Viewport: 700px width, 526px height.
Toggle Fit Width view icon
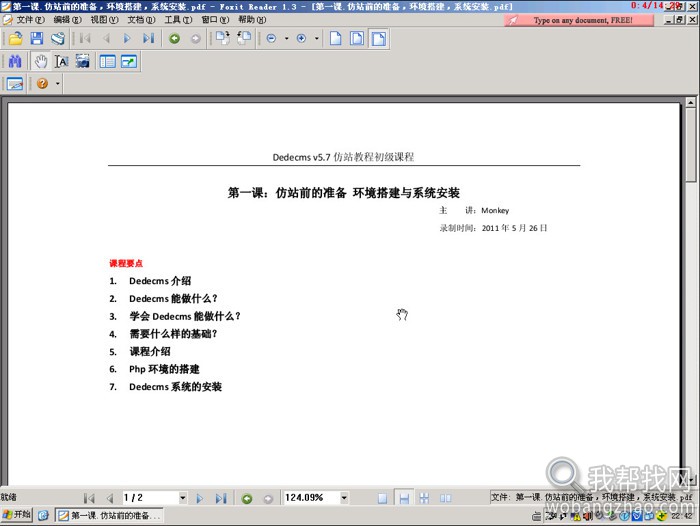tap(379, 38)
